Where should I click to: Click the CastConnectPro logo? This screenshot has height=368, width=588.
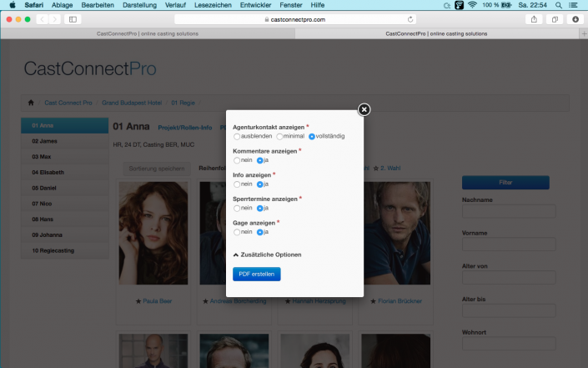click(90, 68)
